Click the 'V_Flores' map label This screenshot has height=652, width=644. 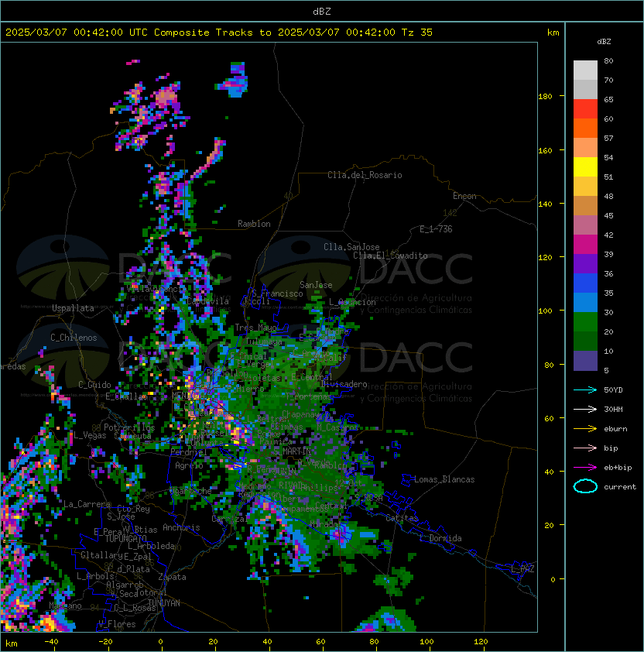117,624
